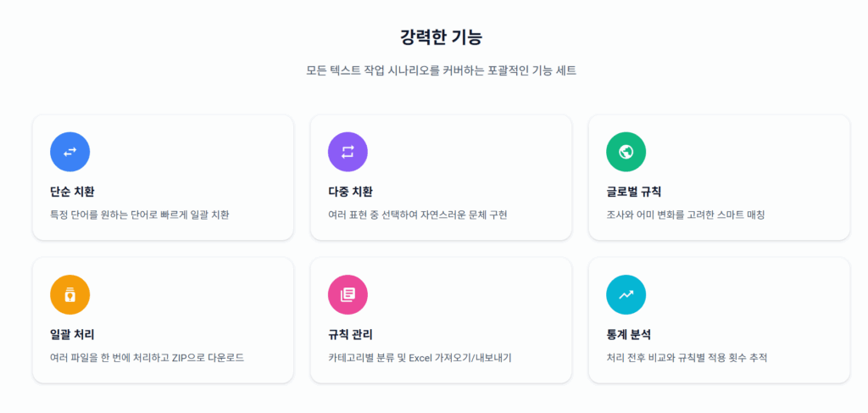
Task: Click the green globe icon for 글로벌 규칙
Action: coord(626,152)
